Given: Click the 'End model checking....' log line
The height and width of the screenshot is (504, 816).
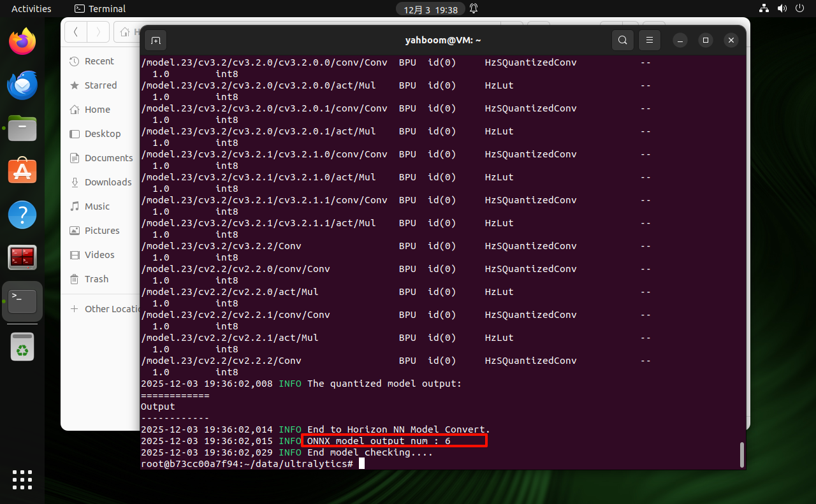Looking at the screenshot, I should coord(370,452).
